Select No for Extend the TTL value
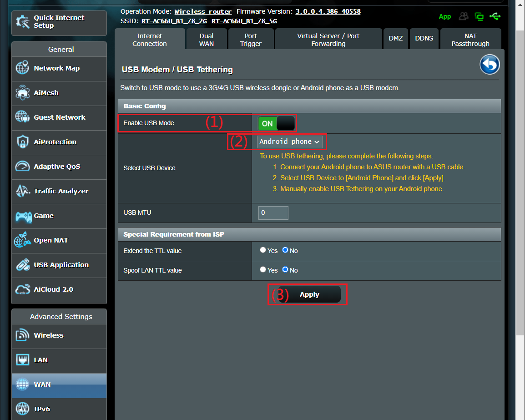This screenshot has width=525, height=420. click(285, 250)
